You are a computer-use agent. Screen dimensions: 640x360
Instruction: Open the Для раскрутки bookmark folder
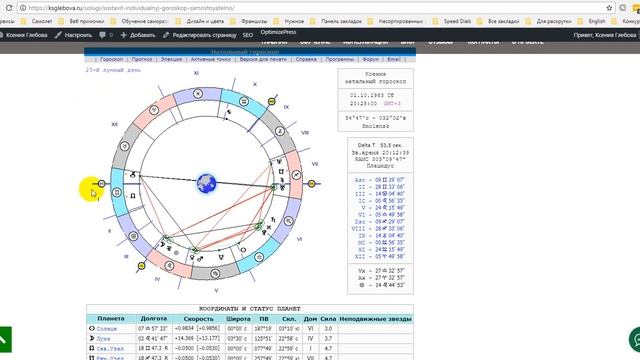coord(549,21)
